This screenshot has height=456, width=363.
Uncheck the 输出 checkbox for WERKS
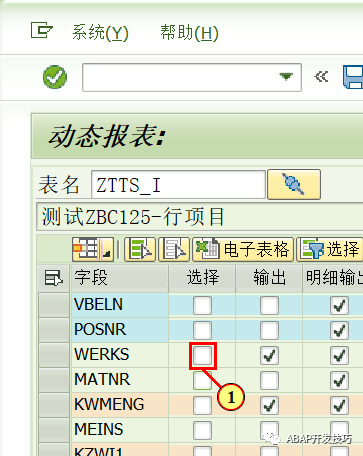(269, 355)
